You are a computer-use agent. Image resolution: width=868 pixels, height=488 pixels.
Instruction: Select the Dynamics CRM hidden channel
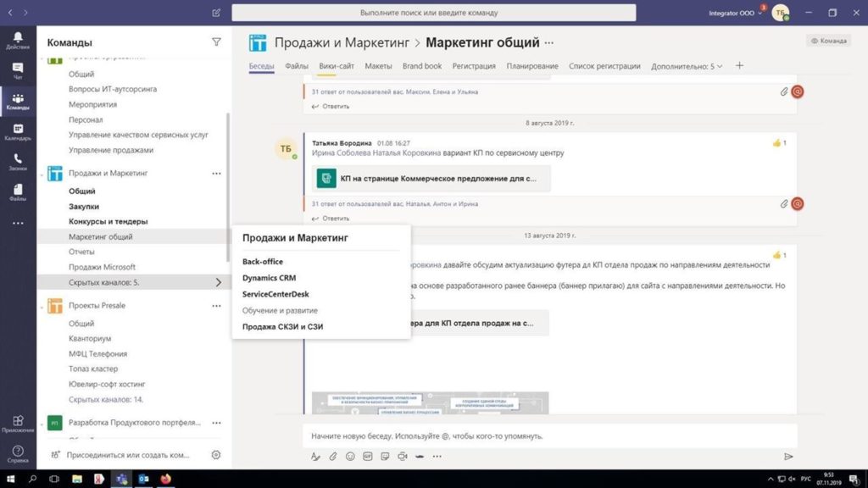click(269, 278)
